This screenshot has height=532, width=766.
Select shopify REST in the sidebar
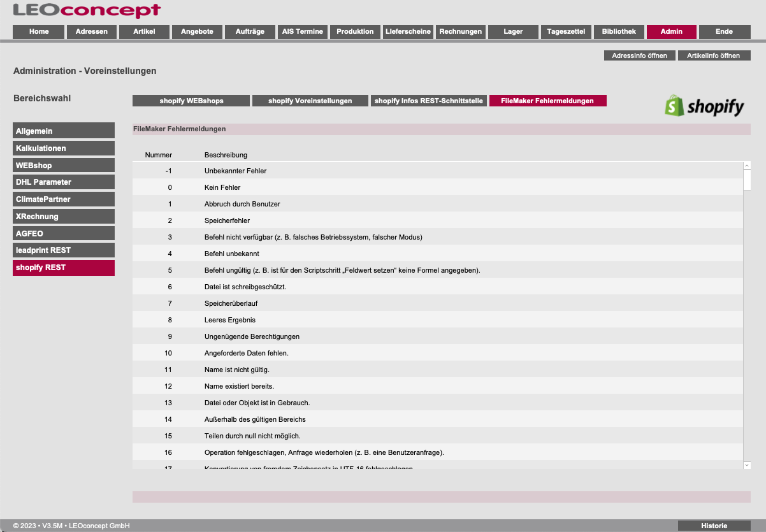coord(64,268)
